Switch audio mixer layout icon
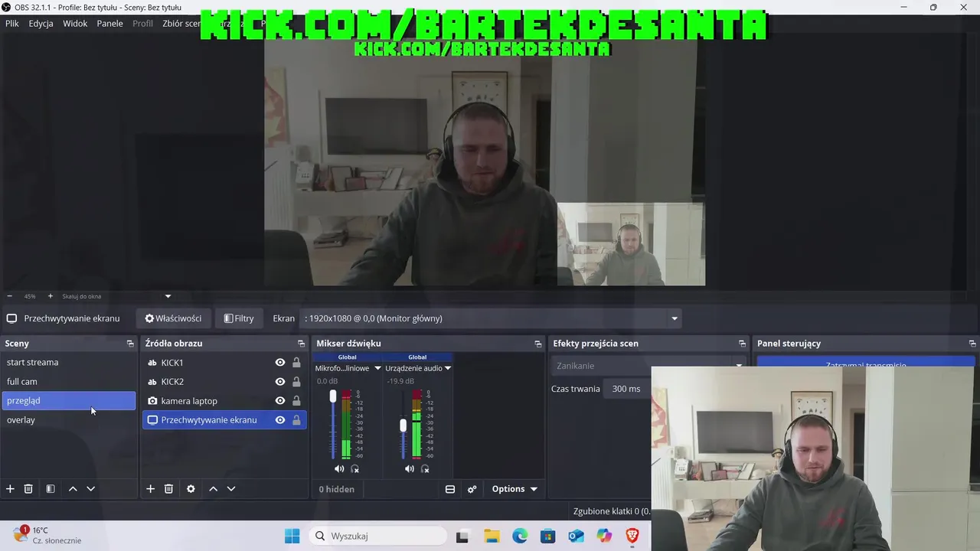 450,489
